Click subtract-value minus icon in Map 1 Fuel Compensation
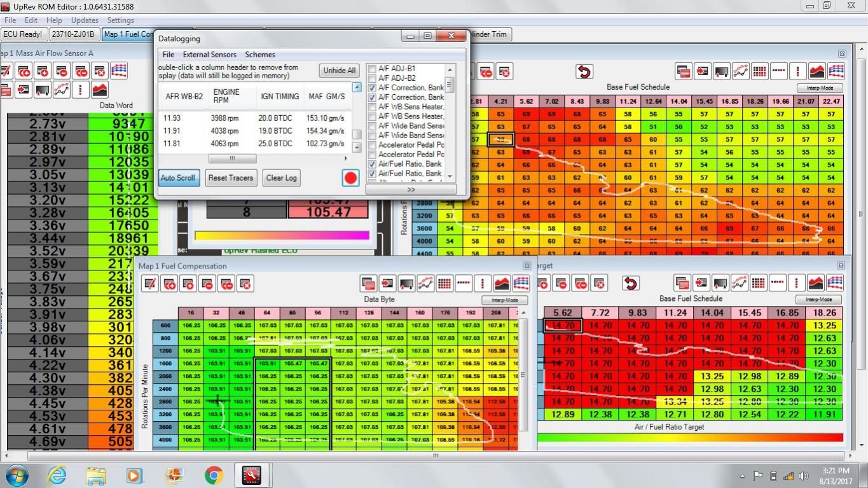 tap(208, 284)
